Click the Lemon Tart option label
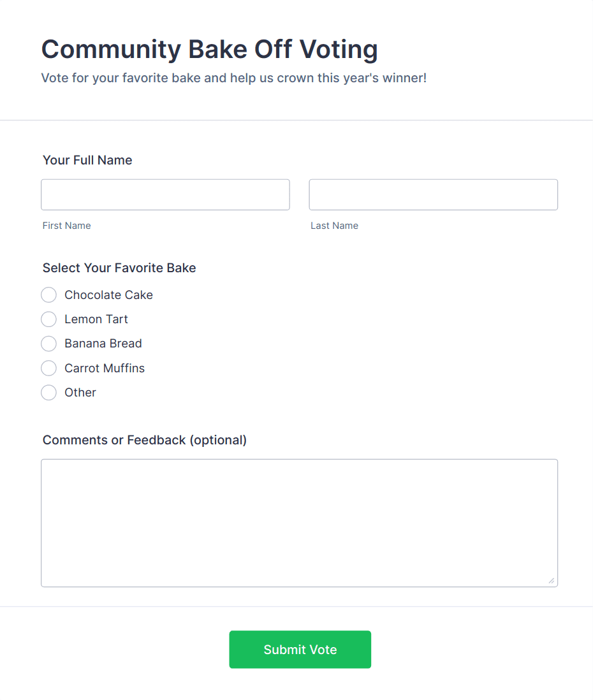This screenshot has height=700, width=593. click(96, 319)
